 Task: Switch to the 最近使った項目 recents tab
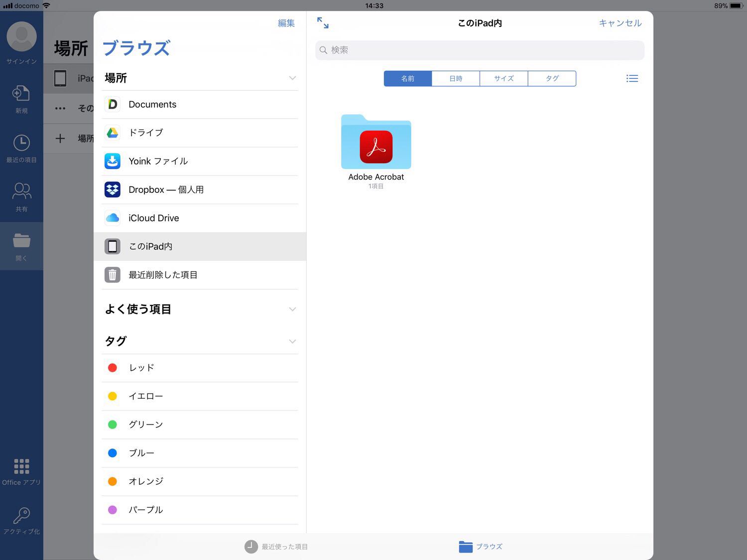point(276,547)
